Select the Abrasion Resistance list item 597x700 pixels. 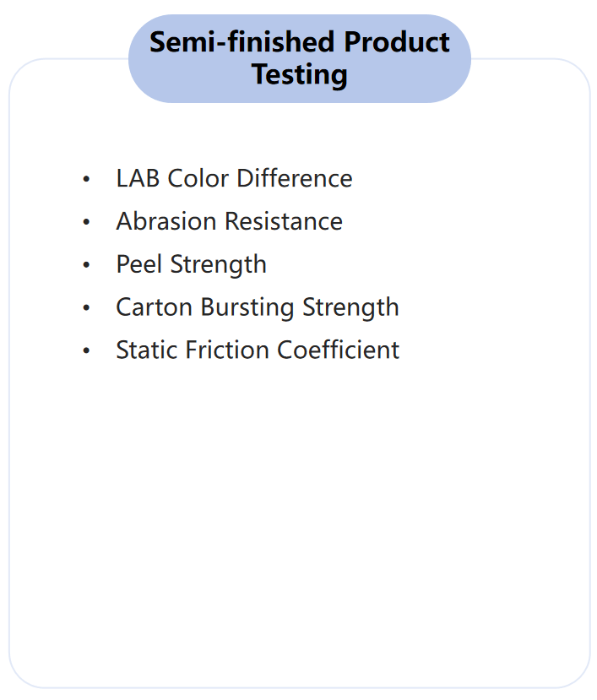pos(229,221)
